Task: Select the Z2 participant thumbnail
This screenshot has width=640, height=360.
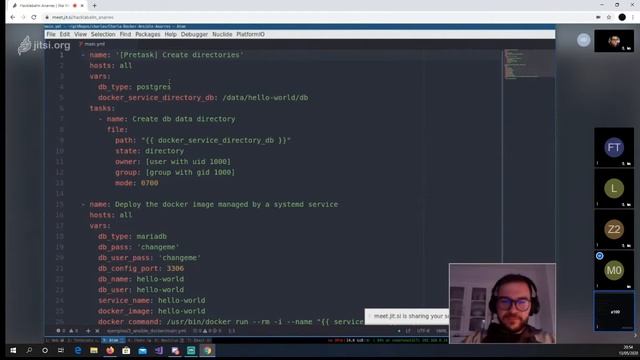Action: tap(614, 229)
